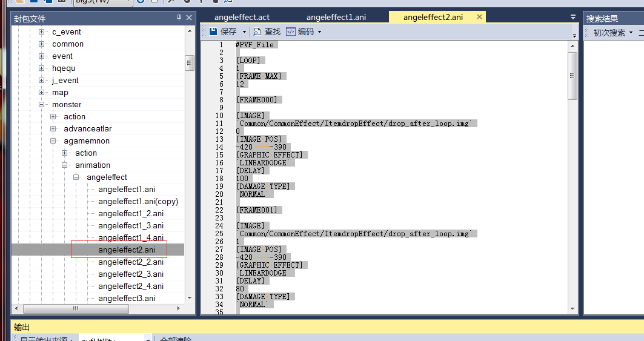644x341 pixels.
Task: Select angeleffect2_3.ani in the file tree
Action: 130,274
